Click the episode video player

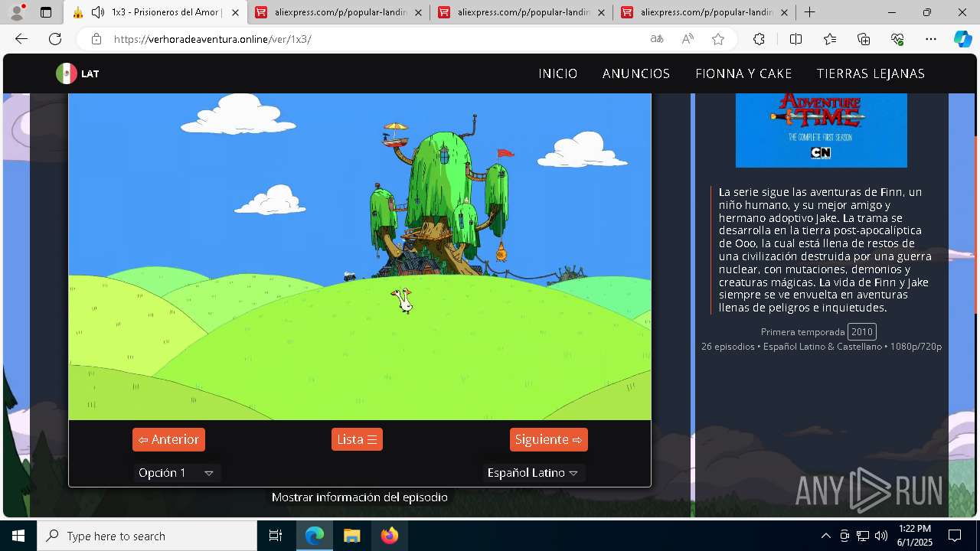pyautogui.click(x=360, y=256)
